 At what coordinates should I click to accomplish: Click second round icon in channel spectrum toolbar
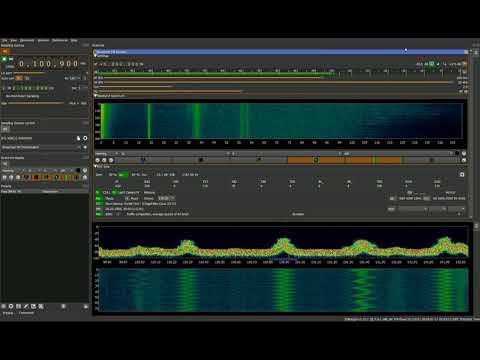(104, 160)
